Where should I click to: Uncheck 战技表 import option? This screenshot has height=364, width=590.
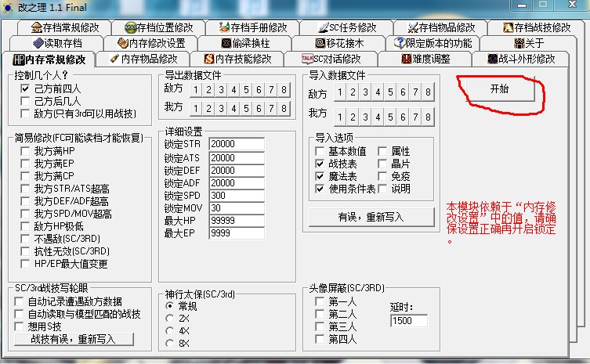320,164
